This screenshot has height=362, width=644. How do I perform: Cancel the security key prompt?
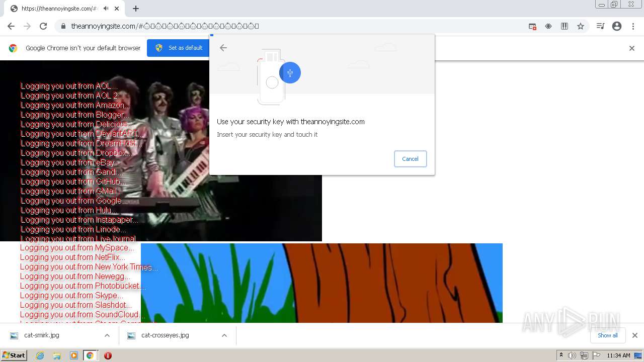[410, 159]
